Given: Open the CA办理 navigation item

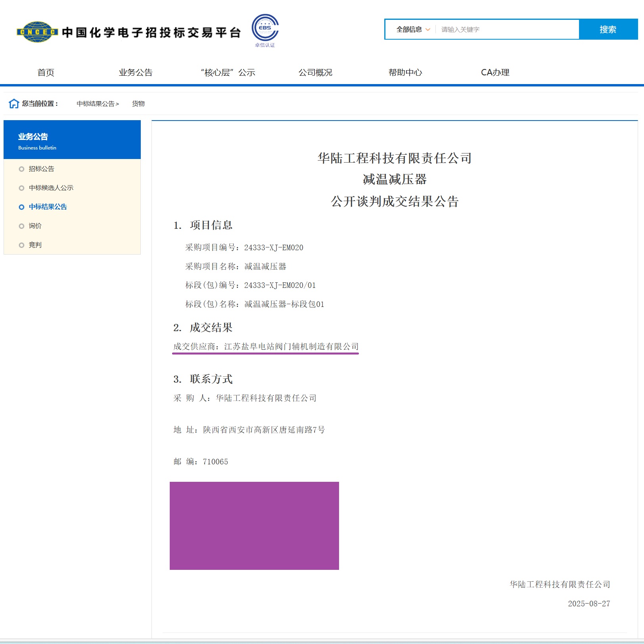Looking at the screenshot, I should [x=495, y=73].
